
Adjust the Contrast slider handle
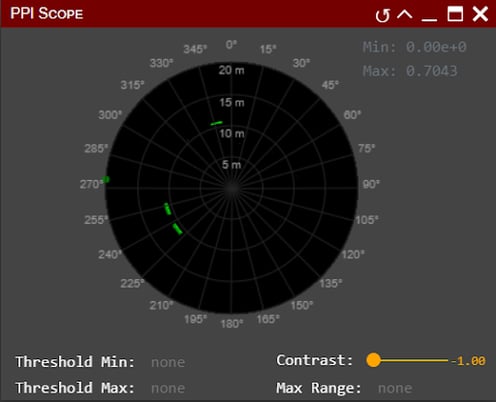[373, 360]
